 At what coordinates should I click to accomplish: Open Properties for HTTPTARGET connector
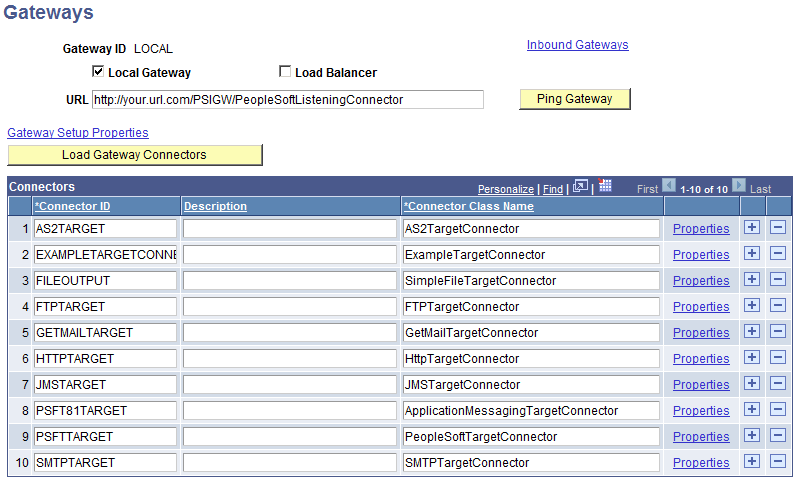point(701,358)
